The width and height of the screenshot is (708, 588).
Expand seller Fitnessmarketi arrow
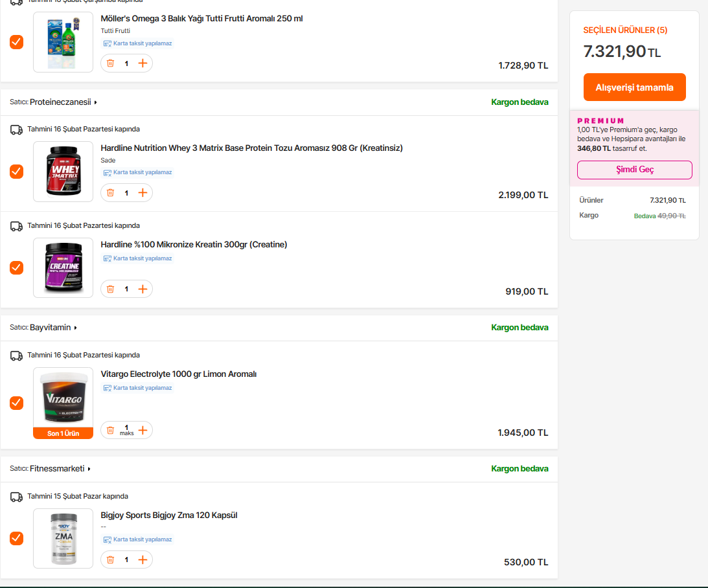point(89,469)
